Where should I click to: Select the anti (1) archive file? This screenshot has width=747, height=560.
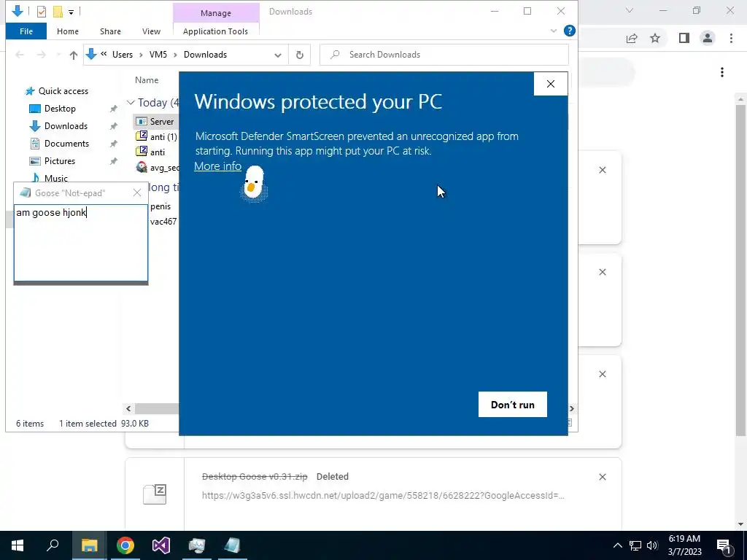(x=157, y=137)
